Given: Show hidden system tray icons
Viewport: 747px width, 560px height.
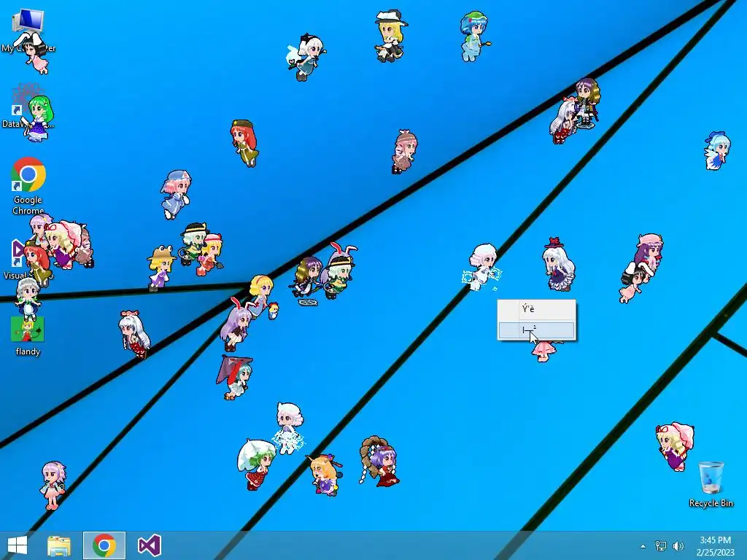Looking at the screenshot, I should (x=643, y=546).
